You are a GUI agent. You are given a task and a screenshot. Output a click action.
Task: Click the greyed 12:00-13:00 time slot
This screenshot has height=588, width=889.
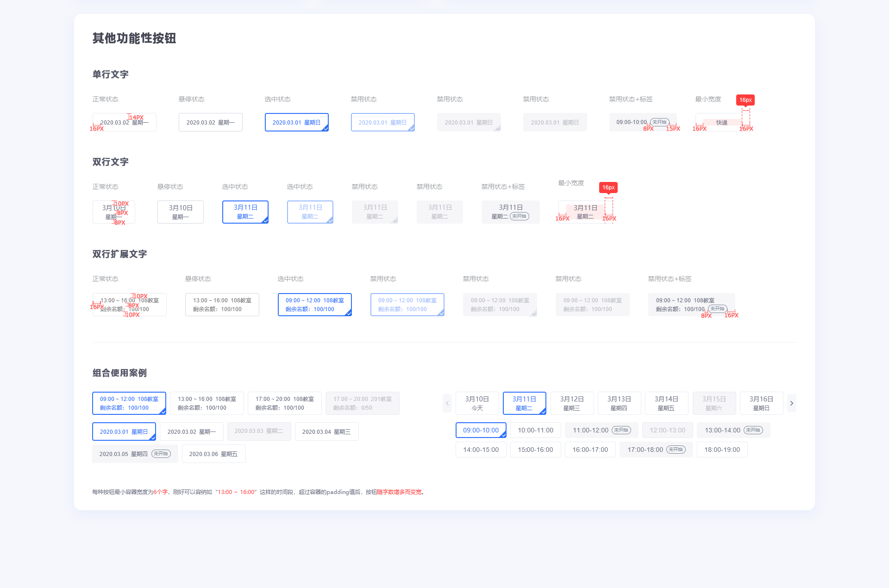(668, 430)
